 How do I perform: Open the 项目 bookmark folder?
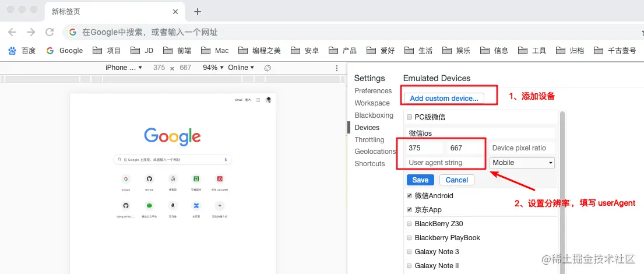coord(107,51)
